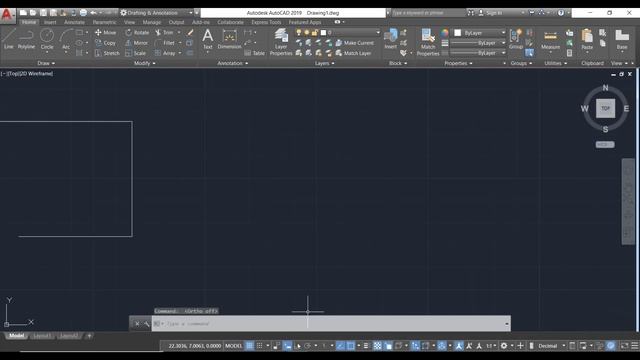Click the Fillet tool
Screen dimensions: 640x360
pyautogui.click(x=165, y=42)
